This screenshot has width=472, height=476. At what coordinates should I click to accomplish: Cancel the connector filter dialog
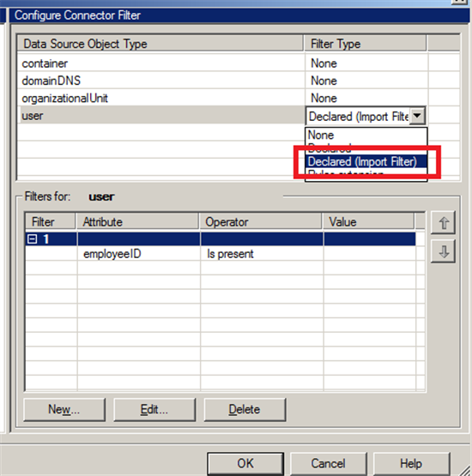(x=329, y=463)
